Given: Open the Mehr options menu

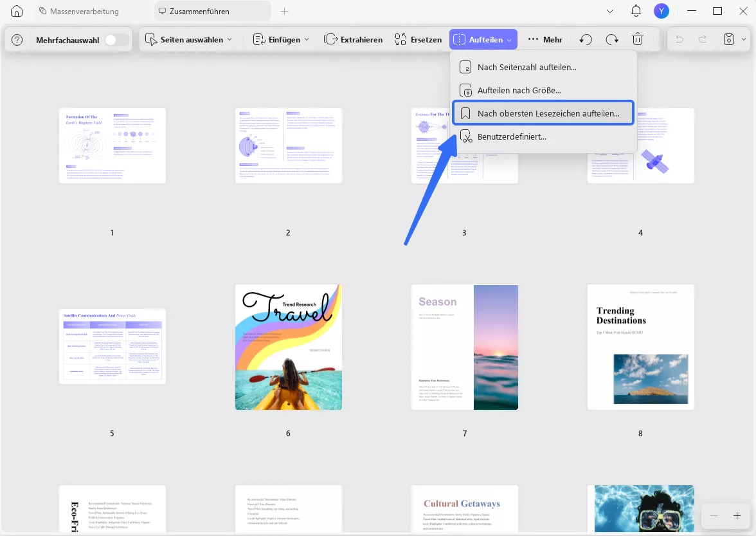Looking at the screenshot, I should 545,39.
